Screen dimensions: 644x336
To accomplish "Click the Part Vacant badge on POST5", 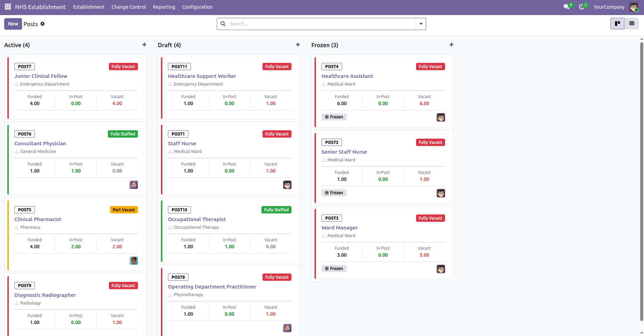I will pyautogui.click(x=124, y=210).
